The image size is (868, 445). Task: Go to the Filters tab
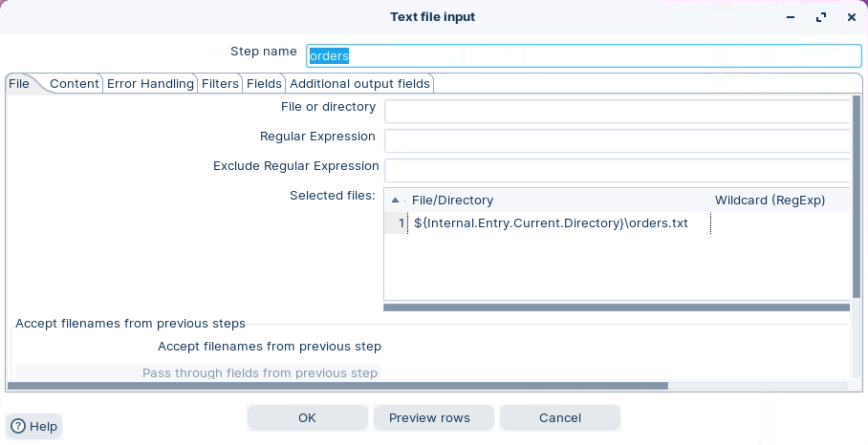(220, 84)
